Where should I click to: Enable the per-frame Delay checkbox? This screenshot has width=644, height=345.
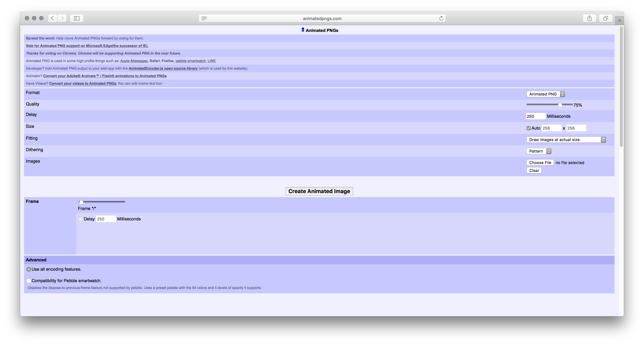pyautogui.click(x=81, y=219)
